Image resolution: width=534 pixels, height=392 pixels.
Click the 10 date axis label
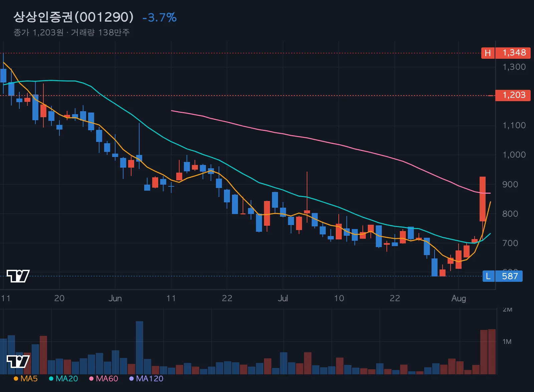[339, 299]
